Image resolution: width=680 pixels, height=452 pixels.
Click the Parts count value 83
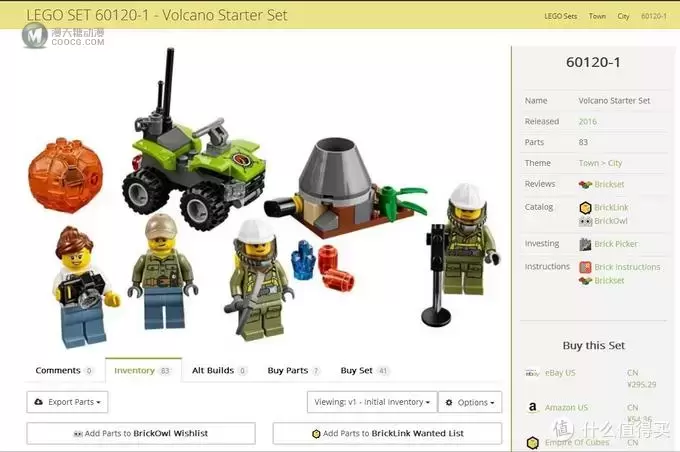(x=583, y=142)
